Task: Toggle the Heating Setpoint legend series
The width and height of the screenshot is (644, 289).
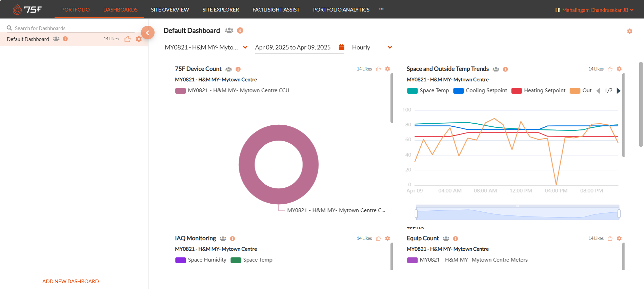Action: pos(538,90)
